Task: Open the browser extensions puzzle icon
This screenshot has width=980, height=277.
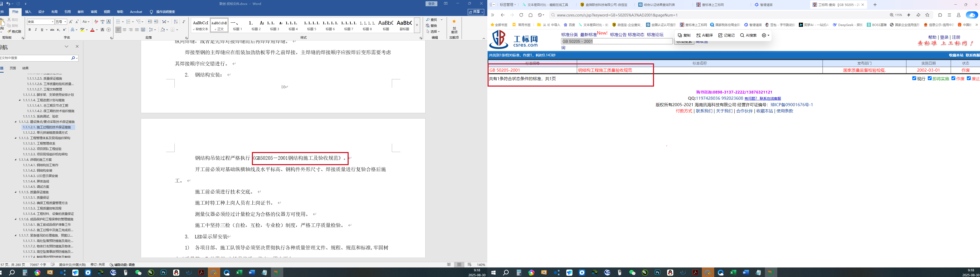Action: (x=940, y=15)
